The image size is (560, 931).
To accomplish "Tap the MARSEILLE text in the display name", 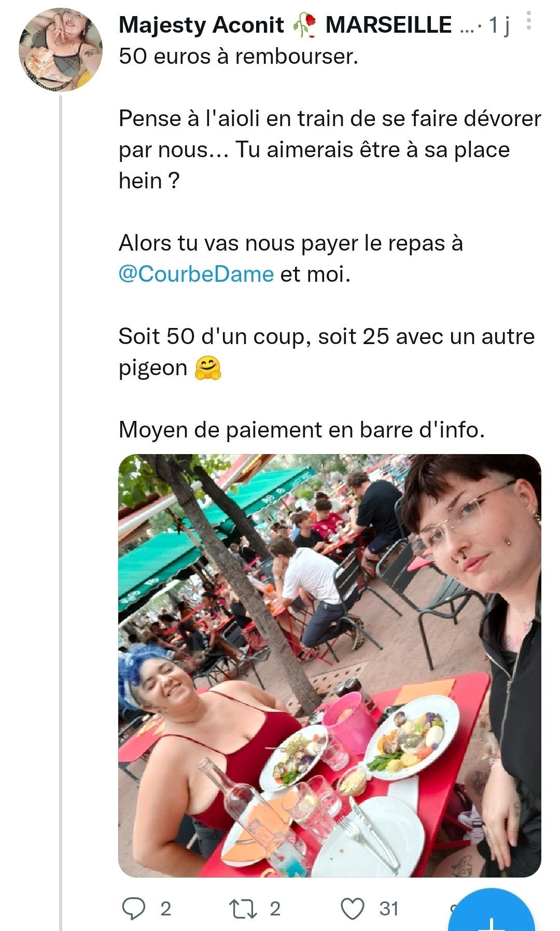I will (x=388, y=25).
